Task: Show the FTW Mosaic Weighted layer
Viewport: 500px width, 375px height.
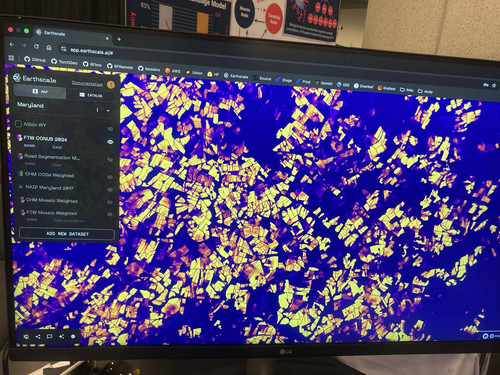Action: tap(110, 214)
